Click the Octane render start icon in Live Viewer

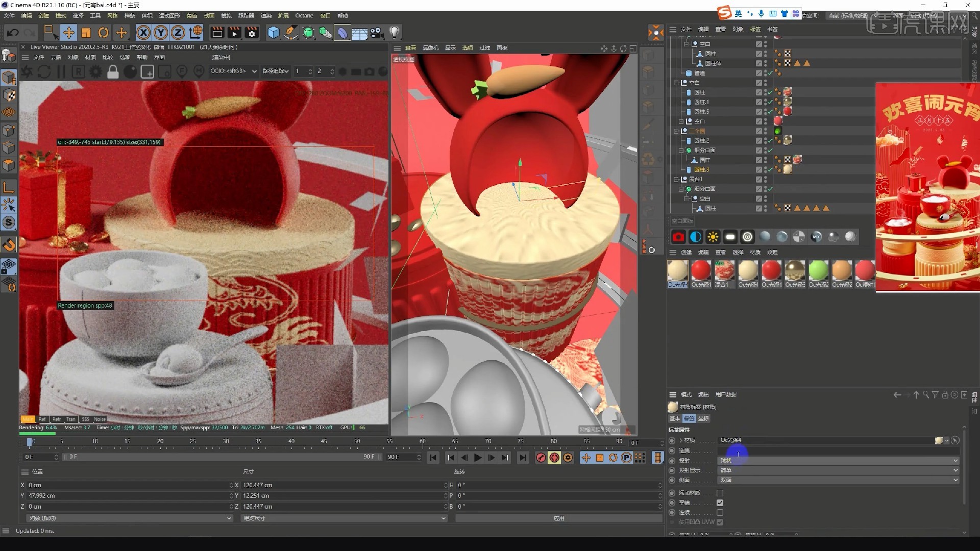27,72
